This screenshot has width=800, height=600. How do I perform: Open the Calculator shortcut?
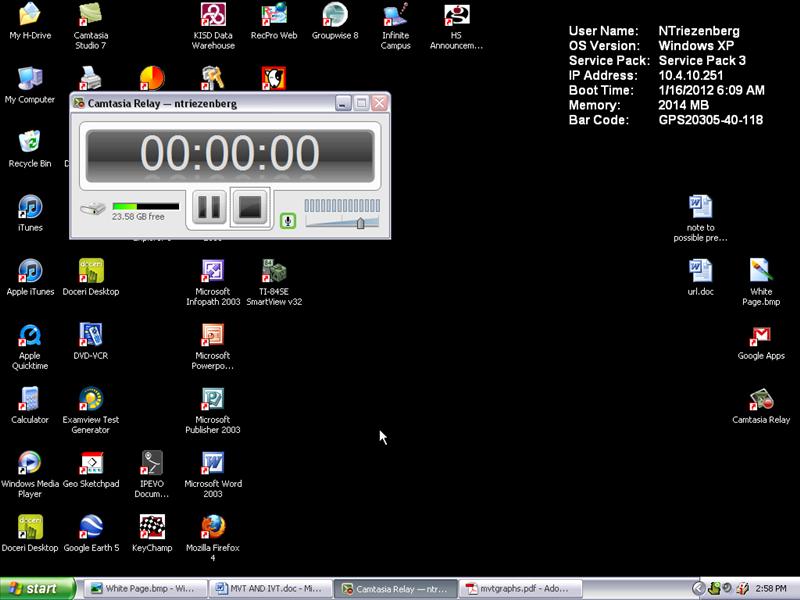coord(30,406)
